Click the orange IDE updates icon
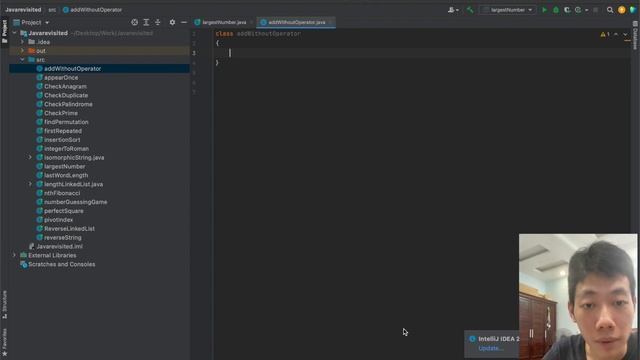 pyautogui.click(x=622, y=10)
